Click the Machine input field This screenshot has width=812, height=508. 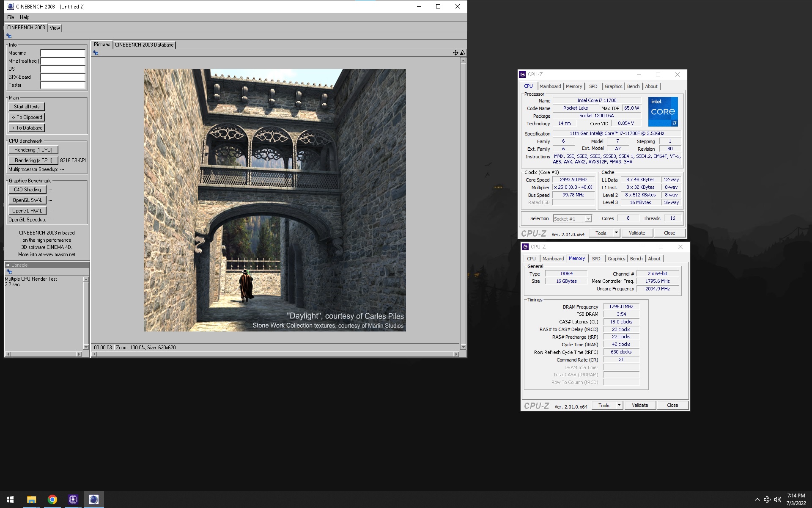[x=63, y=53]
